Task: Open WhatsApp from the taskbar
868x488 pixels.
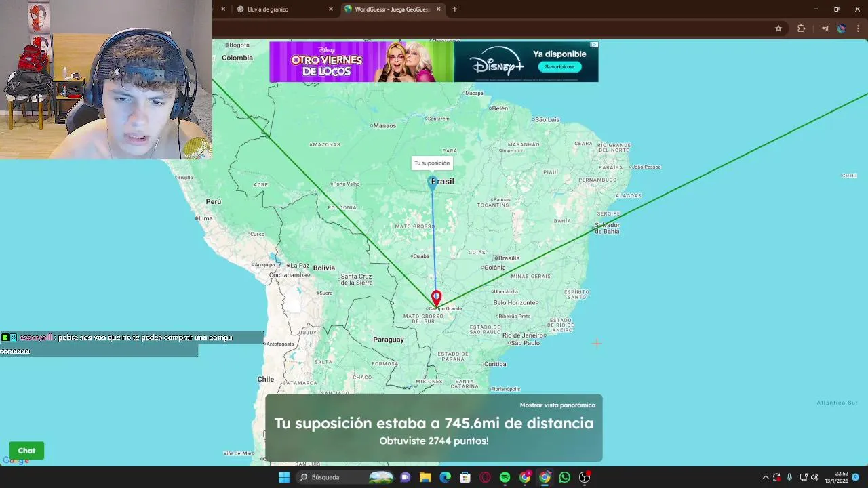Action: click(565, 477)
